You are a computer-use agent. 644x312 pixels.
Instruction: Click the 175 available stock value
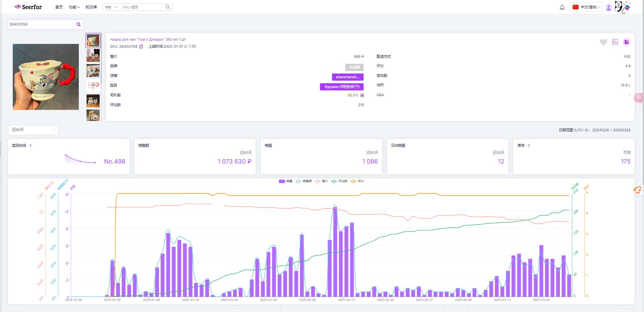[626, 162]
